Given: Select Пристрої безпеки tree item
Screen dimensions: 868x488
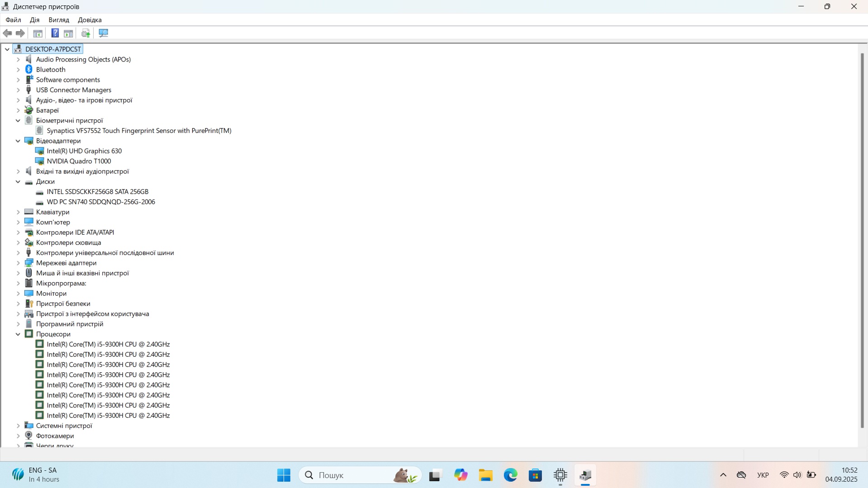Looking at the screenshot, I should (63, 303).
